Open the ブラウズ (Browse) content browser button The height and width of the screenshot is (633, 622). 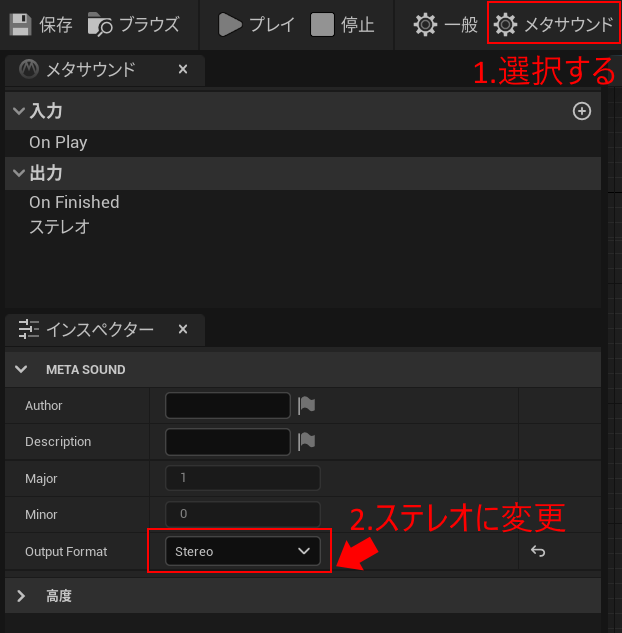[134, 25]
